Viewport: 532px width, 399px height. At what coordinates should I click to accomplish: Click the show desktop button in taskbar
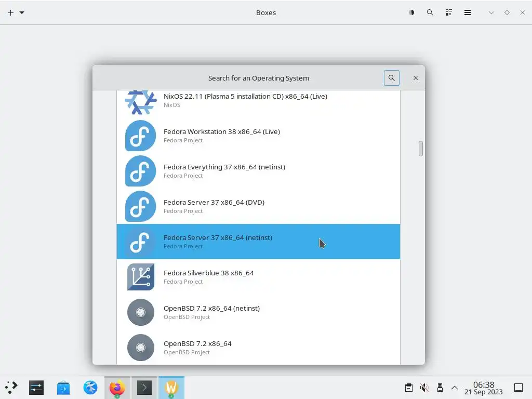click(518, 388)
